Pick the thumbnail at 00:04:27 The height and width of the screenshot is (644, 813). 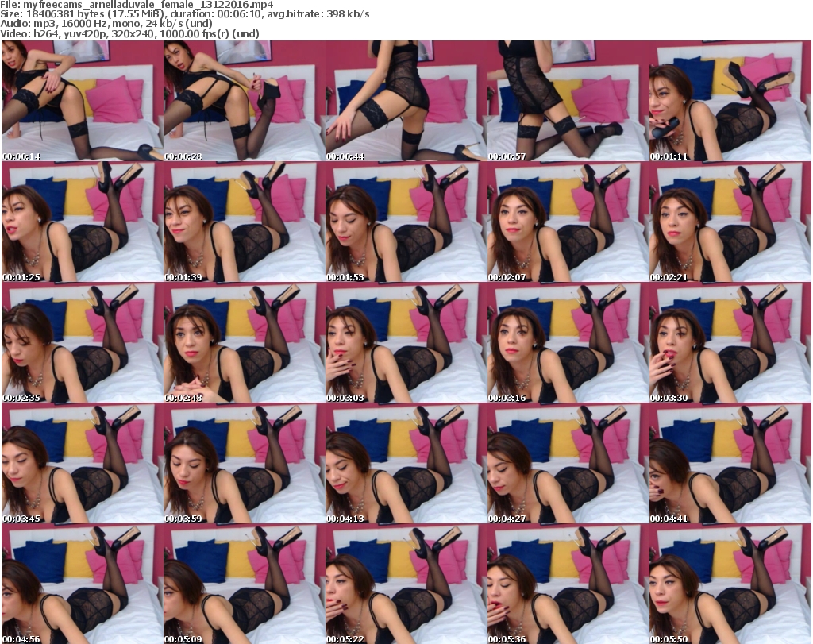(x=567, y=464)
